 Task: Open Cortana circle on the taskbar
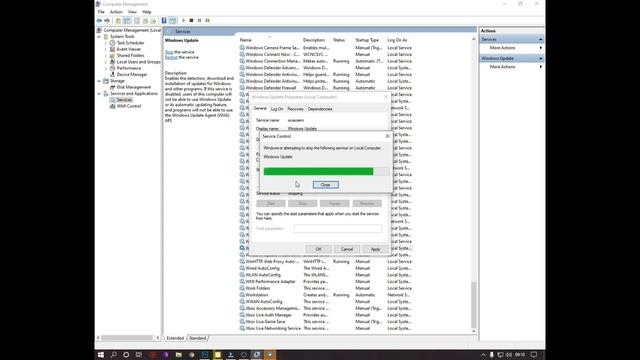point(126,355)
